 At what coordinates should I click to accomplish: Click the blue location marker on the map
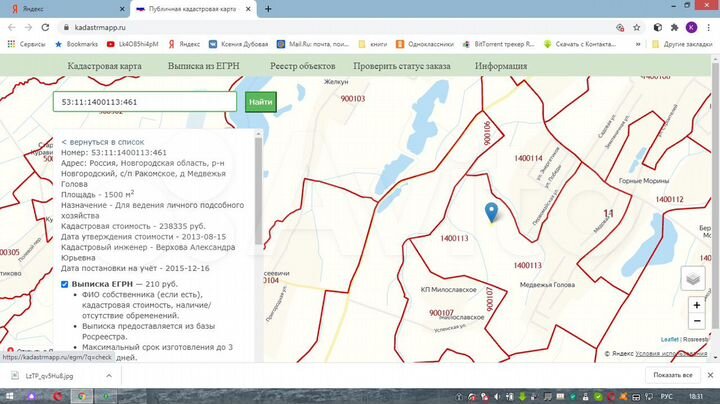pos(491,212)
